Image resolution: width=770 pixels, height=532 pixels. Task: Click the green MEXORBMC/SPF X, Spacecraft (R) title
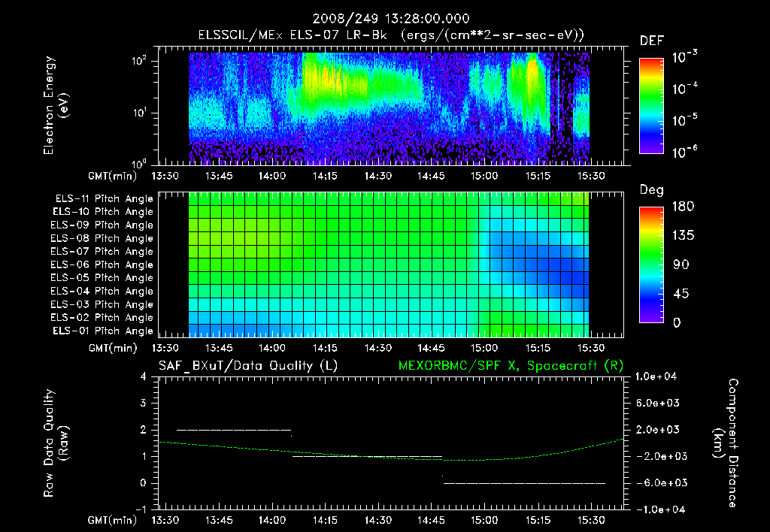511,366
